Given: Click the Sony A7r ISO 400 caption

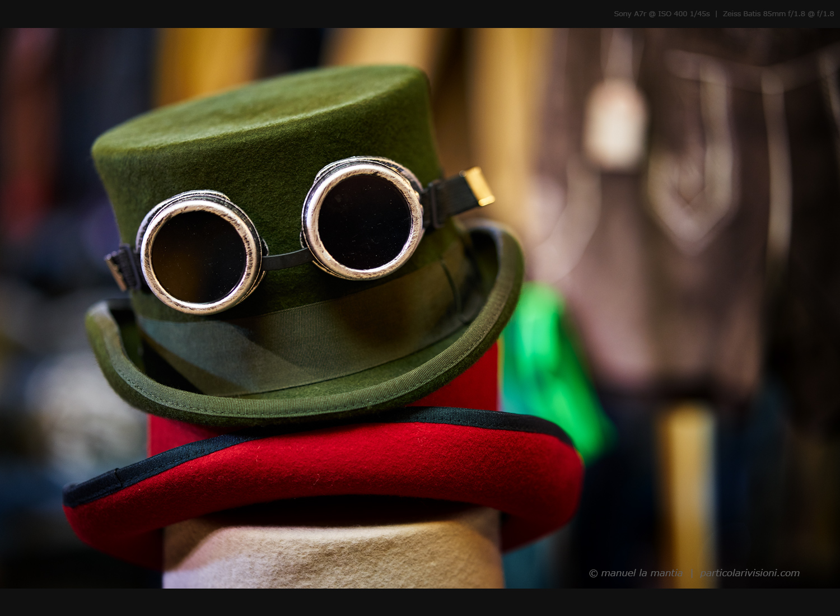Looking at the screenshot, I should (x=661, y=13).
